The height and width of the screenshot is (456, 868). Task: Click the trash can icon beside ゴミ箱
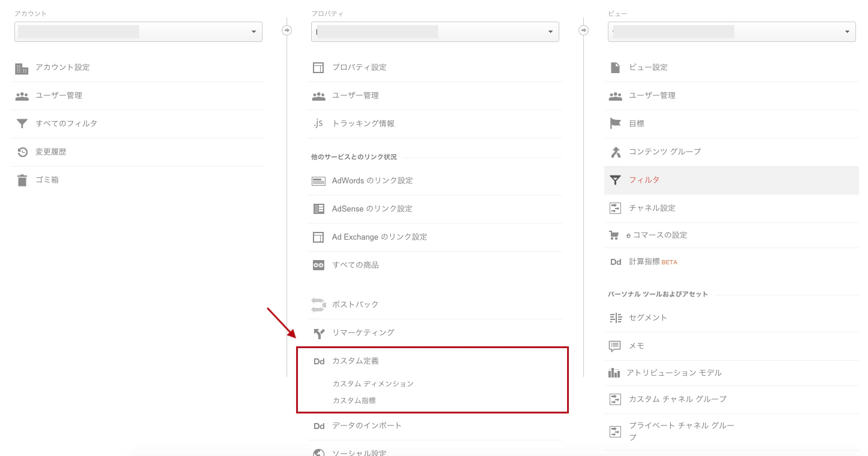(22, 180)
